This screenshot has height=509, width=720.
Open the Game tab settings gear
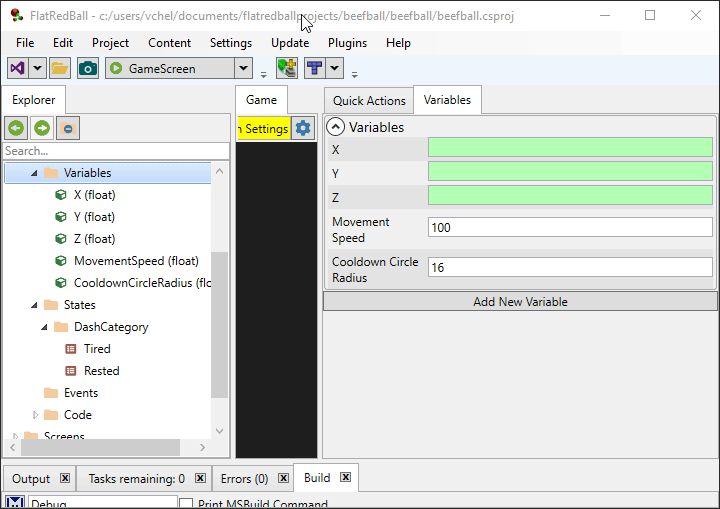tap(303, 128)
